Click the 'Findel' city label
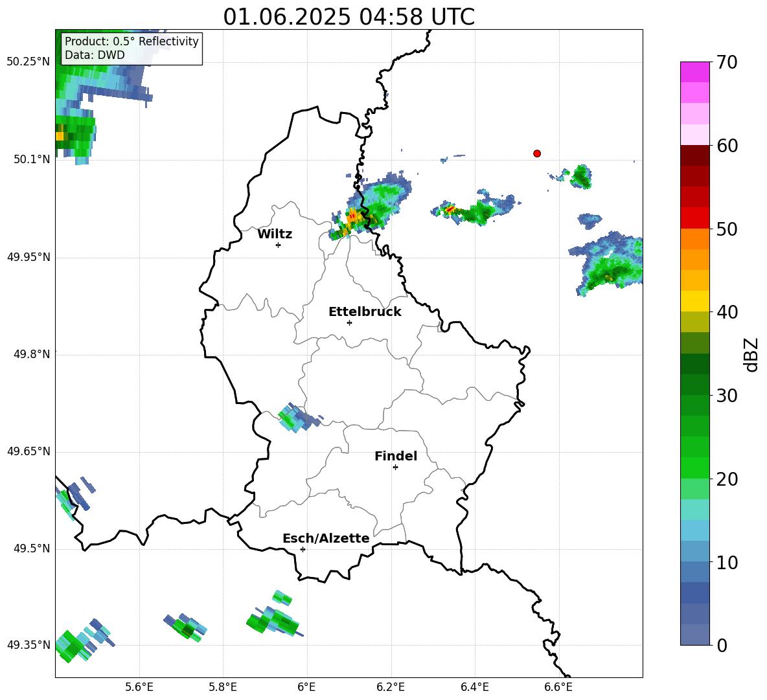Screen dimensions: 767x700 click(x=396, y=456)
